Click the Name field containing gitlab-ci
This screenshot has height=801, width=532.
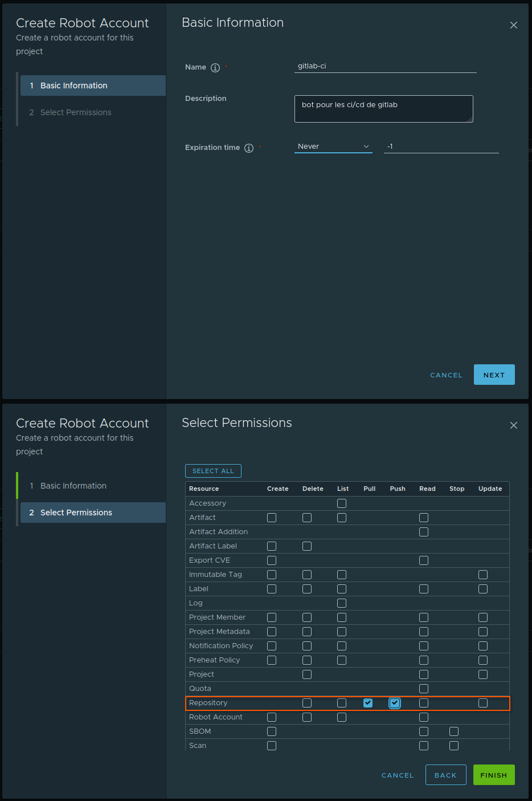(386, 66)
